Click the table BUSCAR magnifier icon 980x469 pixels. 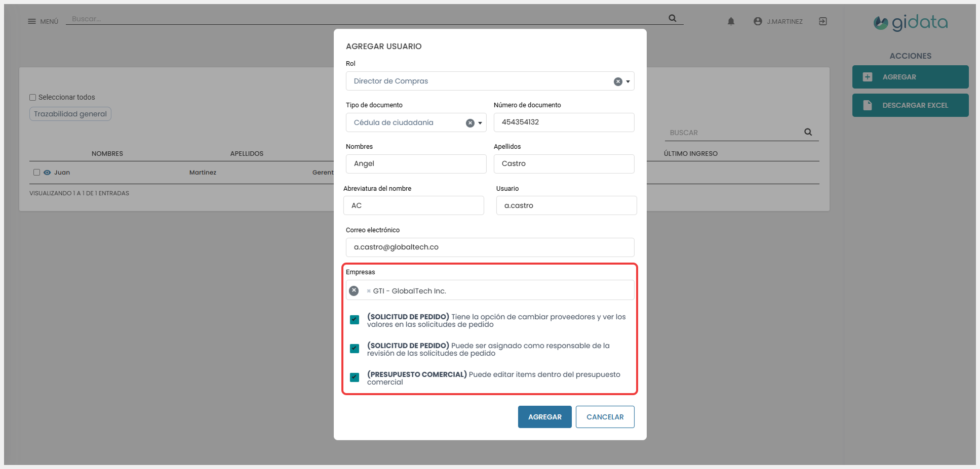point(808,132)
